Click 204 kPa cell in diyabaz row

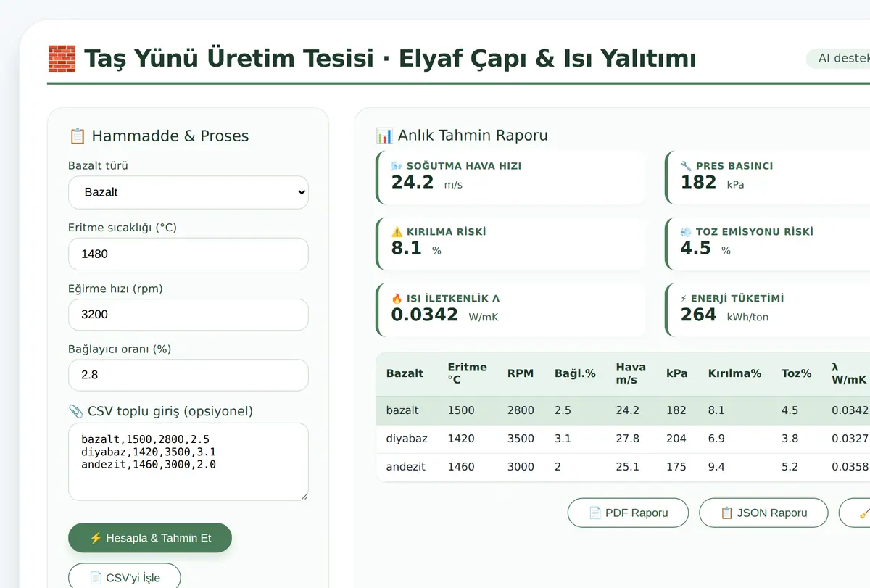point(676,439)
